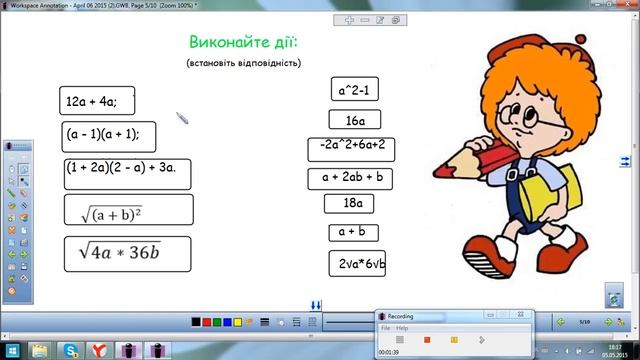Screen dimensions: 640x360
Task: Click the line preview bar in bottom toolbar
Action: [350, 322]
